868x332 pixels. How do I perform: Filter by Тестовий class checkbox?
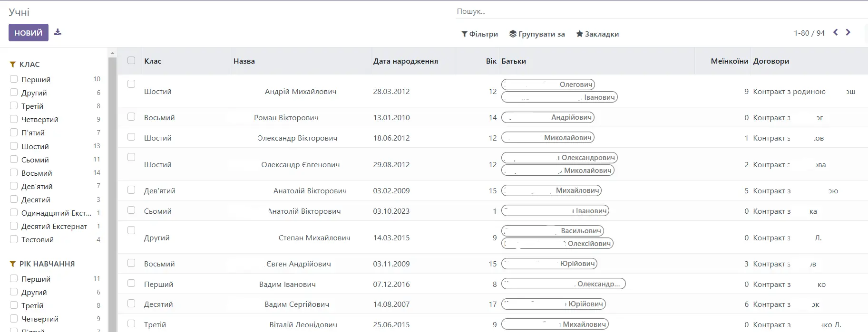[14, 239]
